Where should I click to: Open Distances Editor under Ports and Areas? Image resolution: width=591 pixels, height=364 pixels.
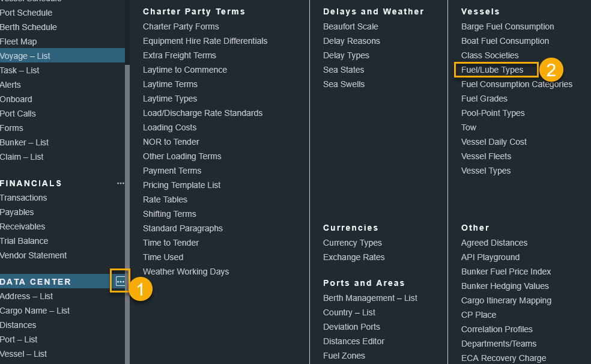pos(354,341)
